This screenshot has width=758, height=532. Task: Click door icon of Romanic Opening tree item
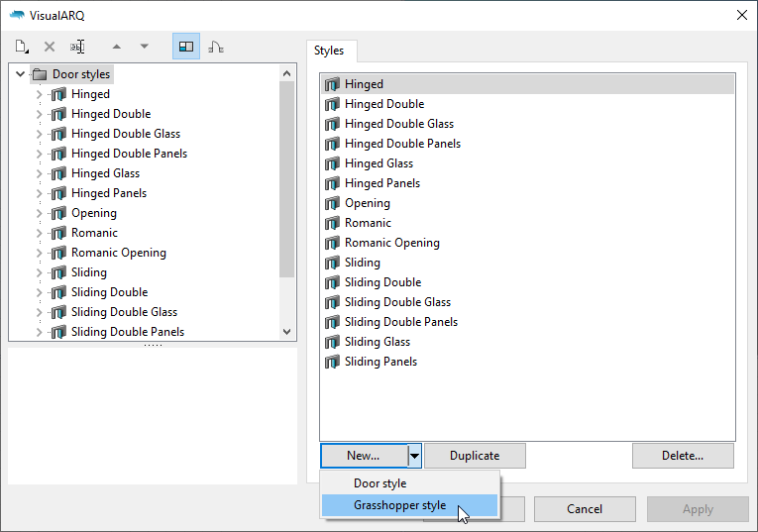click(58, 253)
